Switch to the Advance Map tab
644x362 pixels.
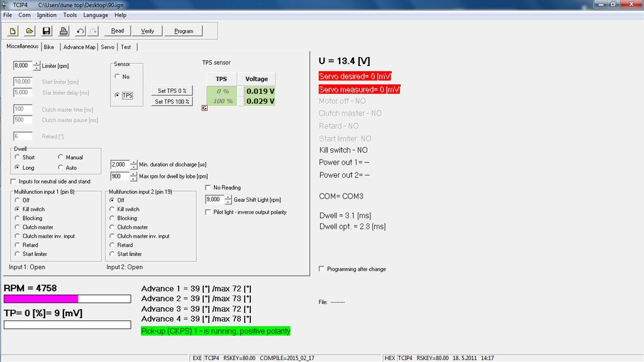coord(79,47)
